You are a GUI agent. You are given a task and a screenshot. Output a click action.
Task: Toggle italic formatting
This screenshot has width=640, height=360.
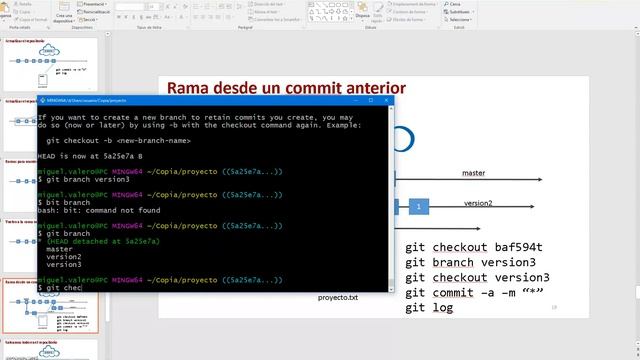[x=126, y=17]
